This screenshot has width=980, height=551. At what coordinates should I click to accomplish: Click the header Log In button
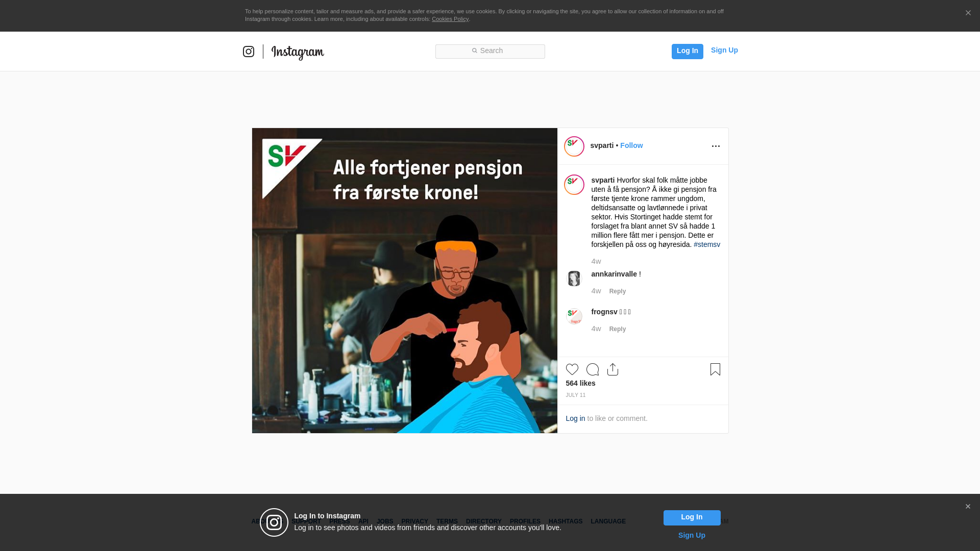pyautogui.click(x=687, y=51)
